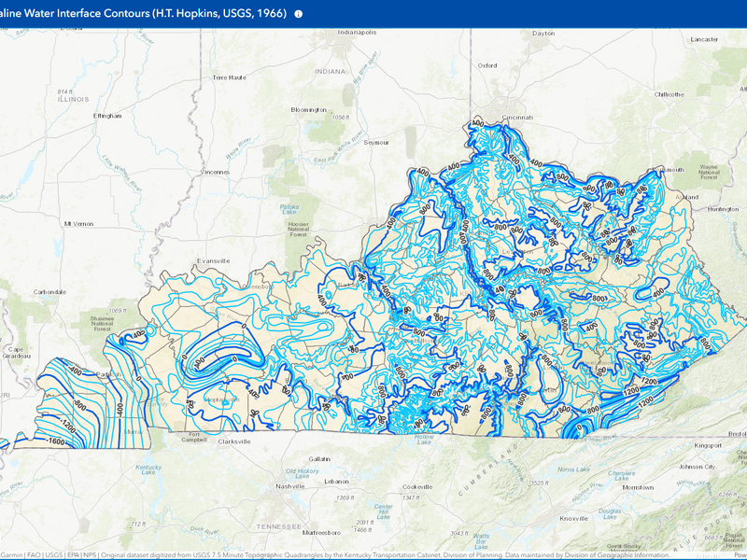Open the USGS attribution link
The width and height of the screenshot is (747, 560).
(x=53, y=554)
